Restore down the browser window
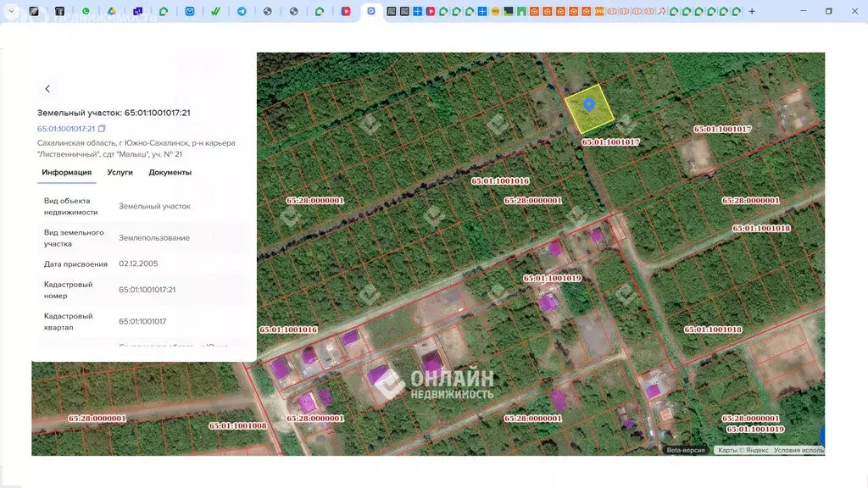 point(829,11)
